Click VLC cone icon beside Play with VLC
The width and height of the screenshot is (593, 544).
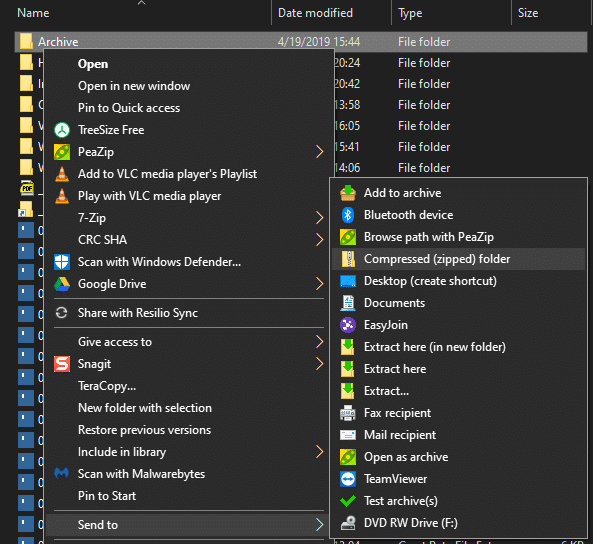pyautogui.click(x=62, y=196)
